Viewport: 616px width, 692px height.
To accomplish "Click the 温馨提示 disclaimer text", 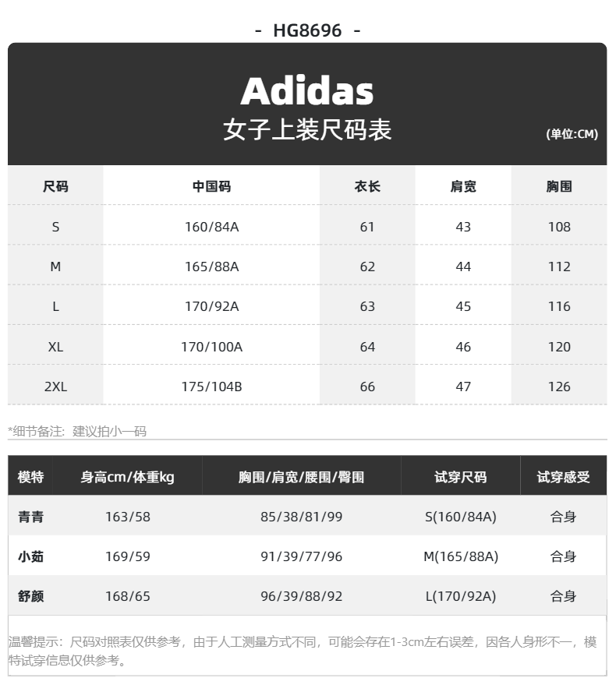I will point(303,651).
